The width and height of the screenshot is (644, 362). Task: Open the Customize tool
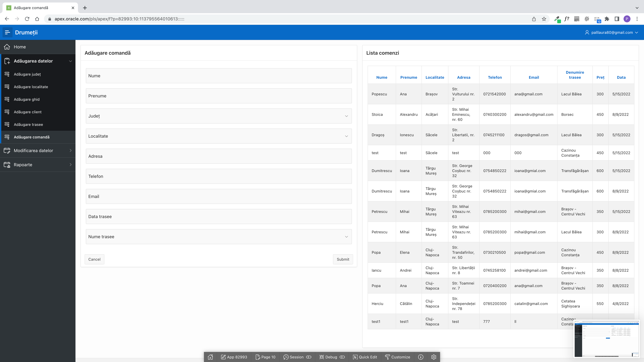coord(397,357)
